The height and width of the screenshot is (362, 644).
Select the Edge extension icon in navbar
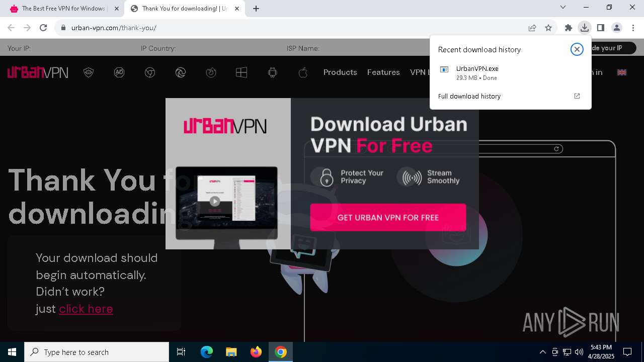[x=181, y=72]
